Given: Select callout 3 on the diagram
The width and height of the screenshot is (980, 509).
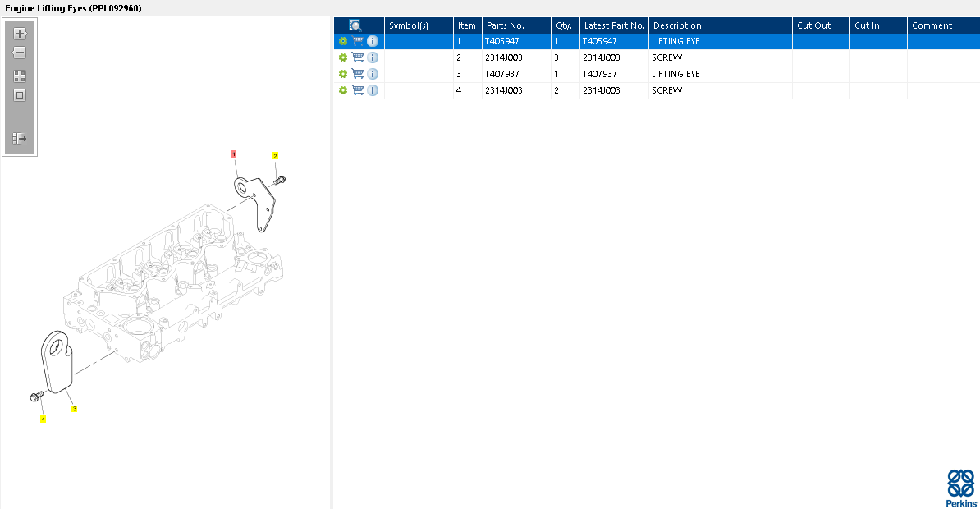Looking at the screenshot, I should tap(75, 409).
